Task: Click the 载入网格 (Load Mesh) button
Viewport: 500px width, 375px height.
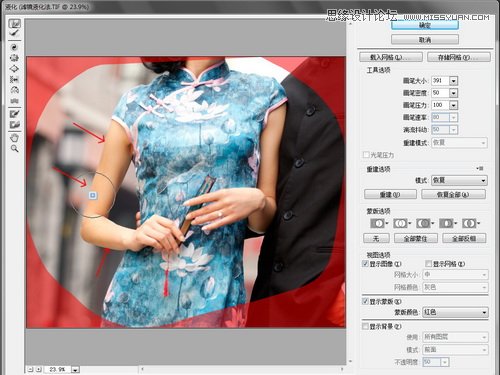Action: pos(391,57)
